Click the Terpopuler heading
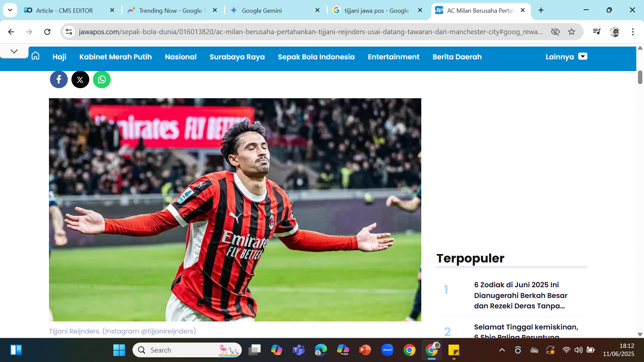 (x=470, y=258)
